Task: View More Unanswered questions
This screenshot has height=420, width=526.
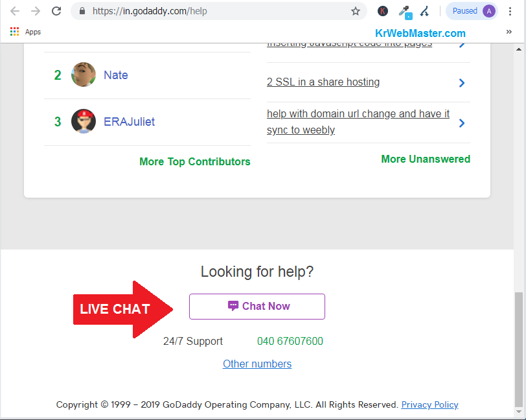Action: [426, 159]
